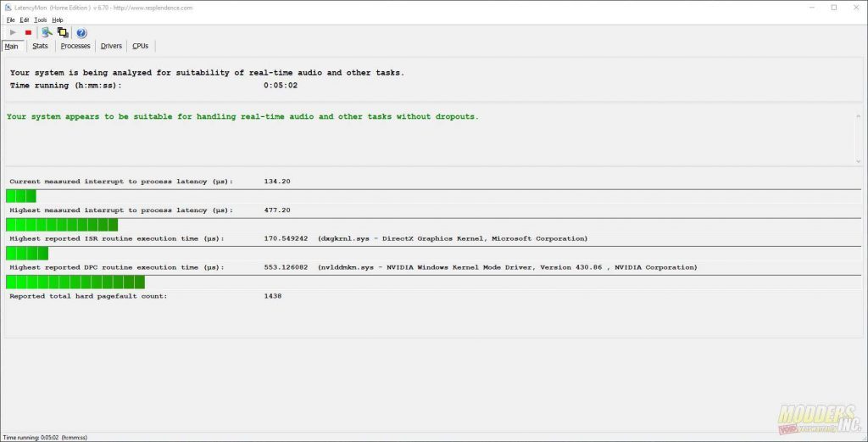Switch to the CPUs tab
Viewport: 868px width, 442px height.
(141, 46)
